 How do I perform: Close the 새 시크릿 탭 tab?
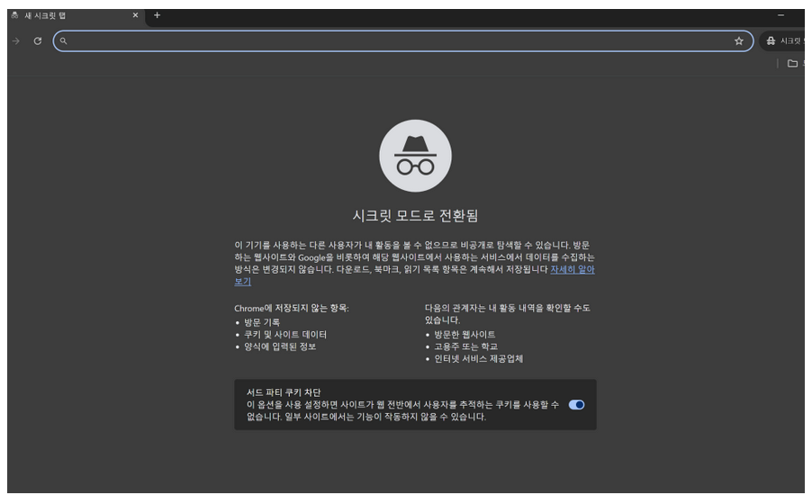135,16
